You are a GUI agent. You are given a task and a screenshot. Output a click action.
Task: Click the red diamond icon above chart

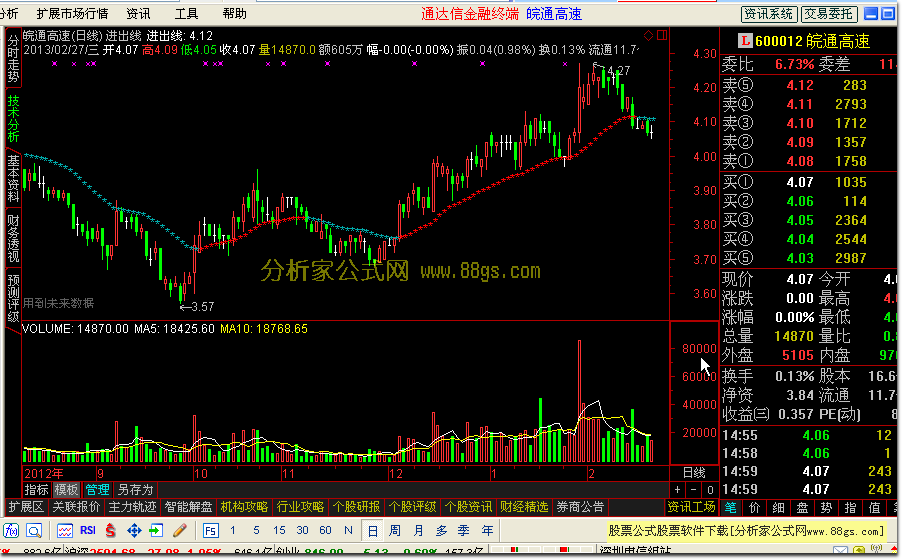648,35
